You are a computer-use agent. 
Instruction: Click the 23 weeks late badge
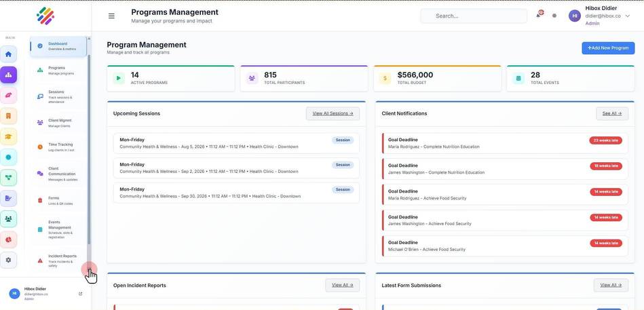606,140
